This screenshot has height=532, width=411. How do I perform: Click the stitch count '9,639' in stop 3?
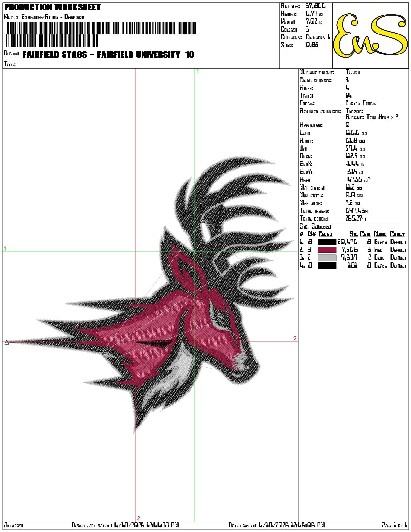click(349, 257)
